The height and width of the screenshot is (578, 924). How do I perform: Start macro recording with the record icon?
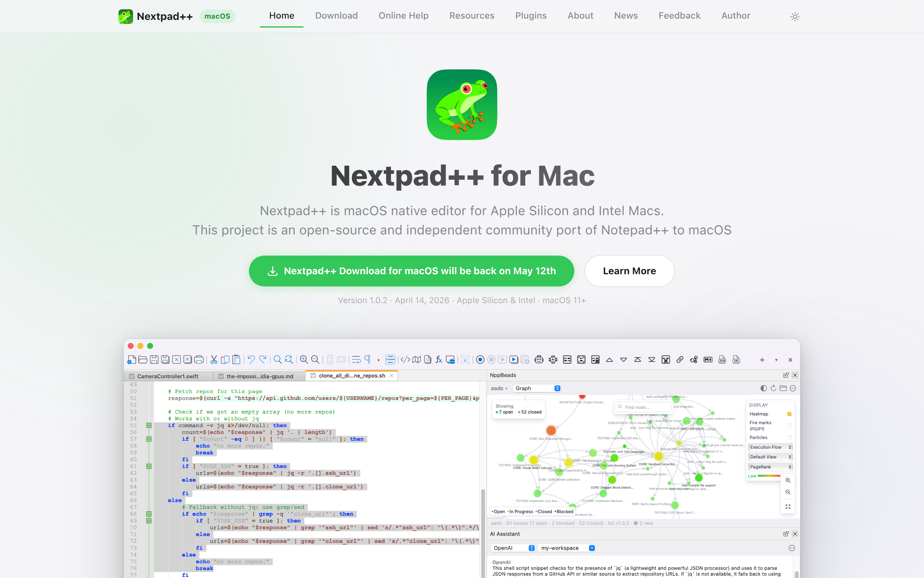[480, 360]
